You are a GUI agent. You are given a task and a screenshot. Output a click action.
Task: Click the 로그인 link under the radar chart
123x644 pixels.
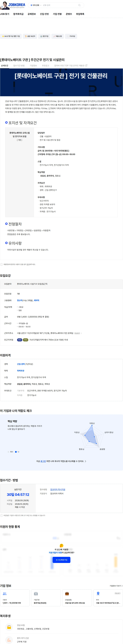click(x=43, y=461)
